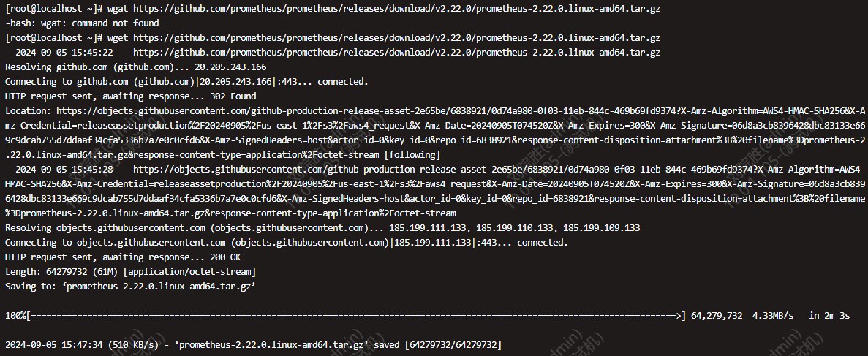Click the wget GitHub download URL on the third line
Viewport: 868px width, 356px height.
[397, 38]
